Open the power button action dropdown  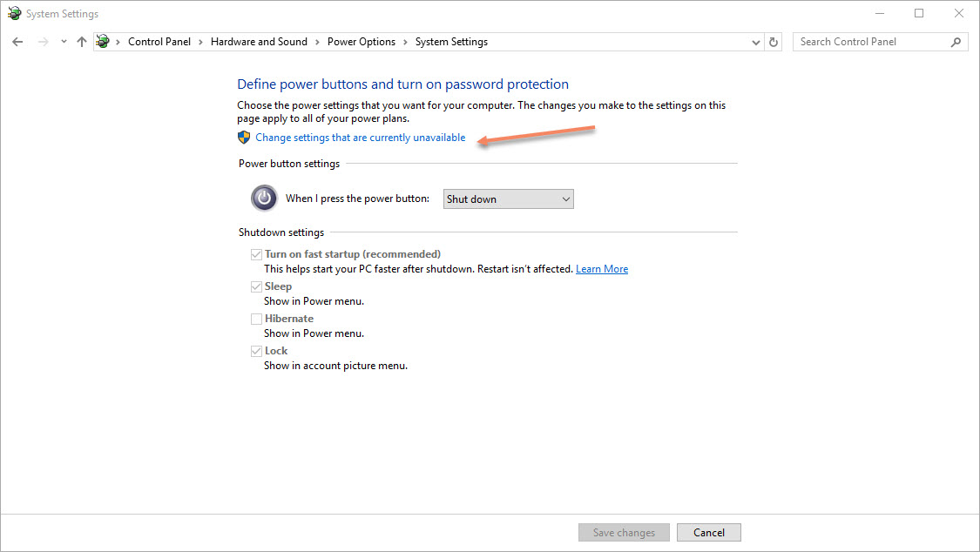[508, 199]
